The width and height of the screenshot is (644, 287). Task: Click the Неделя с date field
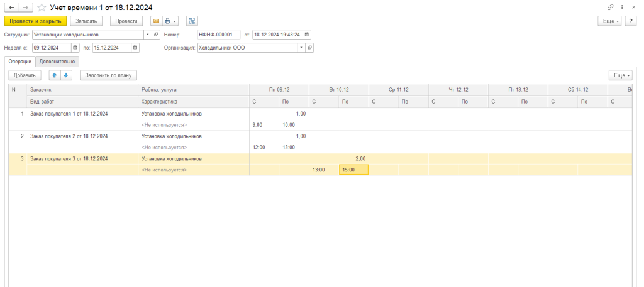point(52,48)
